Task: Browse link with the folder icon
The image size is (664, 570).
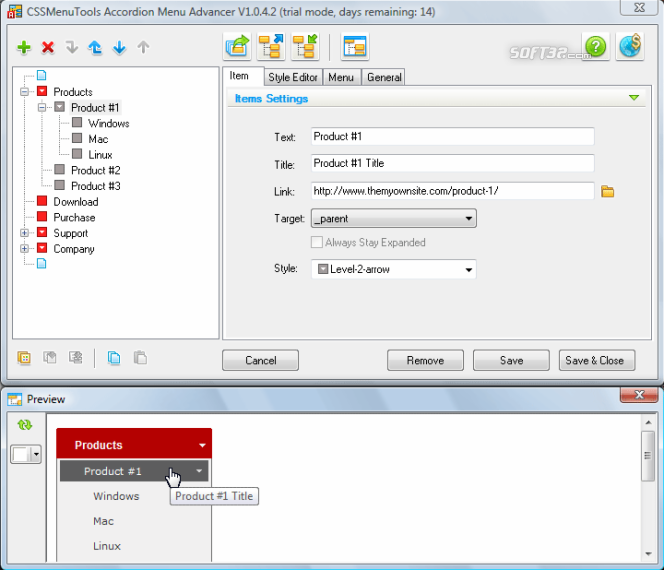Action: pyautogui.click(x=608, y=191)
